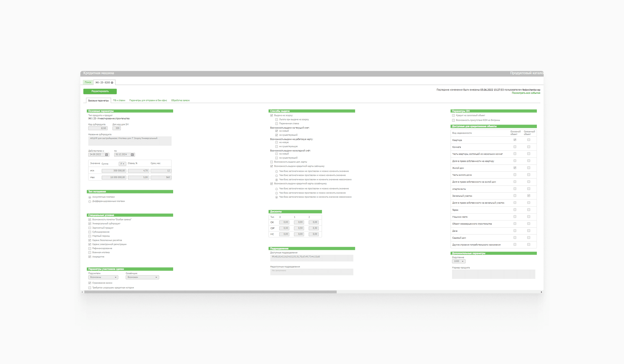Toggle Льгота при выдаче на эскроу checkbox
This screenshot has height=364, width=624.
pyautogui.click(x=277, y=120)
